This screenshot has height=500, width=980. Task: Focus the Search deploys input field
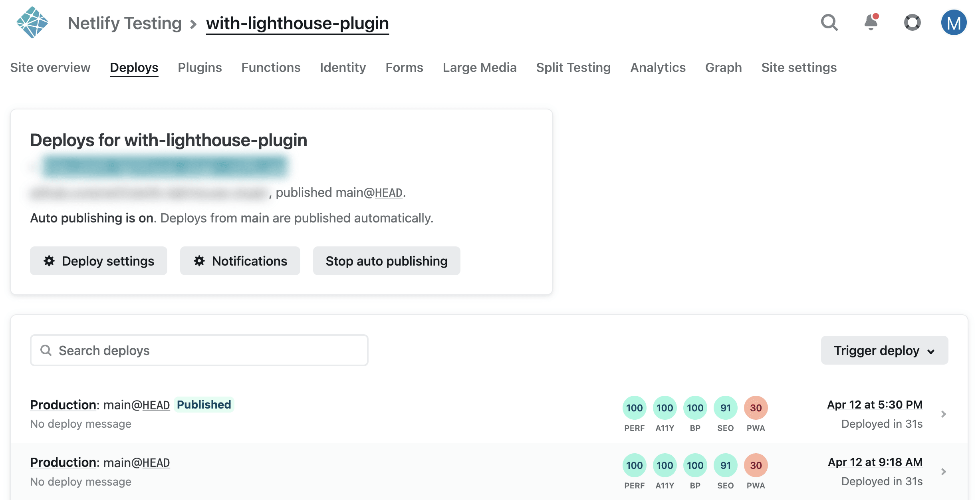click(200, 350)
